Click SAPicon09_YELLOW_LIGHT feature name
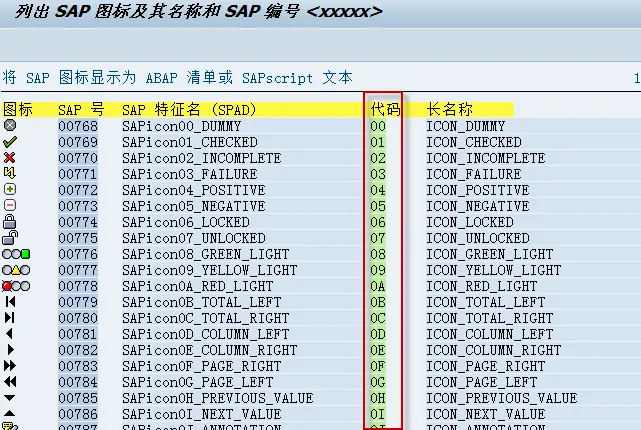The width and height of the screenshot is (641, 430). point(210,270)
